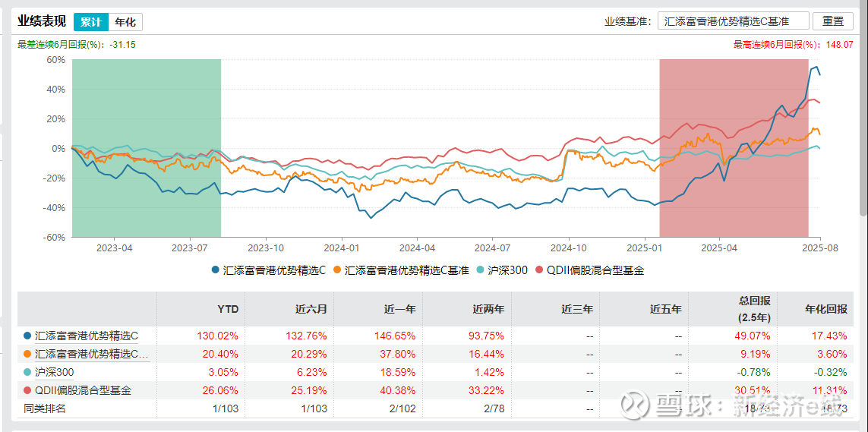The image size is (868, 432).
Task: Click the YTD column header
Action: pos(227,309)
